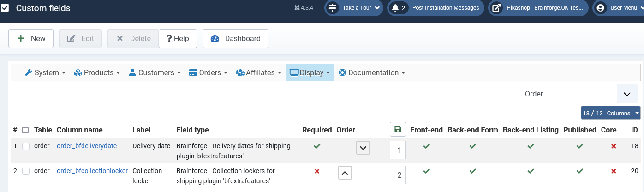The width and height of the screenshot is (644, 192).
Task: Click the New button
Action: pyautogui.click(x=31, y=39)
